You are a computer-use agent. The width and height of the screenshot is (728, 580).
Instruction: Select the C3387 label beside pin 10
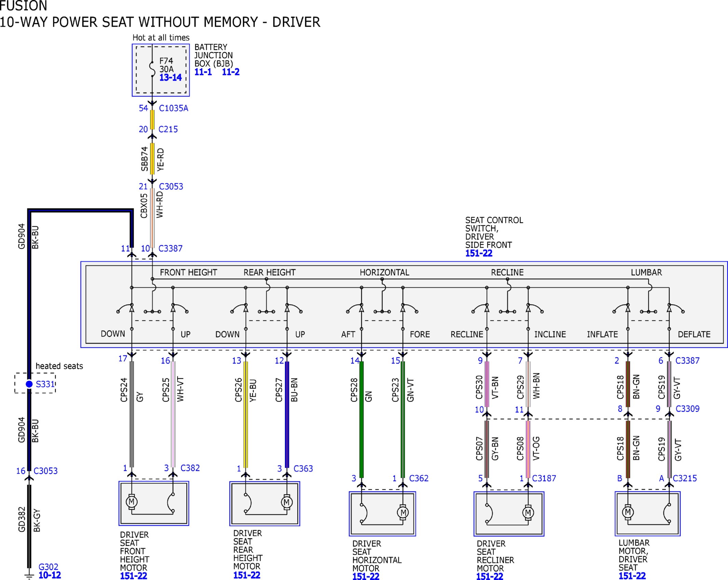tap(171, 249)
